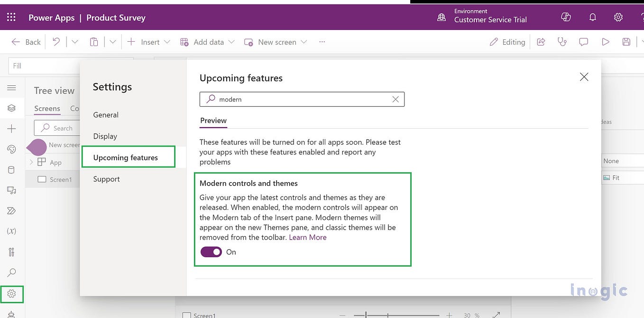
Task: Open the Learn More link
Action: 308,237
